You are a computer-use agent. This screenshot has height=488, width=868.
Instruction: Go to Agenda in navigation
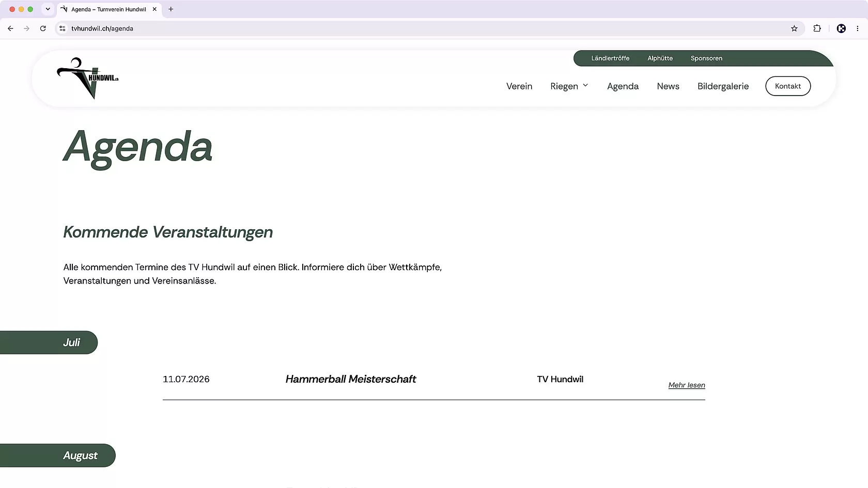coord(623,86)
